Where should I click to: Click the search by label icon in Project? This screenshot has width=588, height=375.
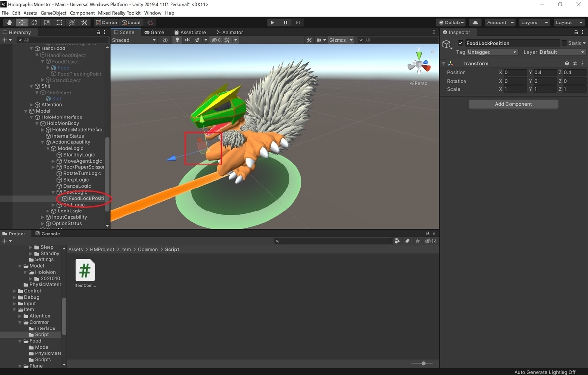408,241
